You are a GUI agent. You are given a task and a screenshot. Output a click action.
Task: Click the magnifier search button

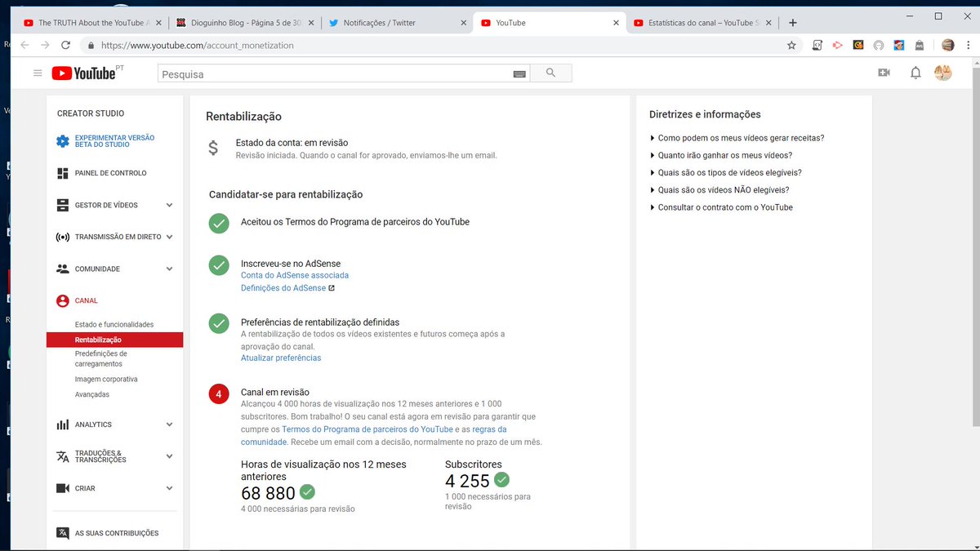point(550,73)
